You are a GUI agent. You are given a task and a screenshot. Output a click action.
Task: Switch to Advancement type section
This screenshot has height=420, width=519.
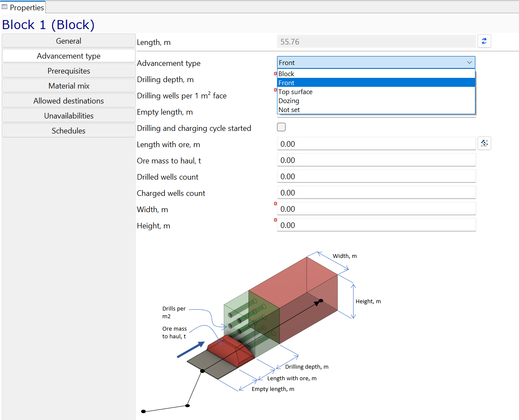tap(68, 56)
